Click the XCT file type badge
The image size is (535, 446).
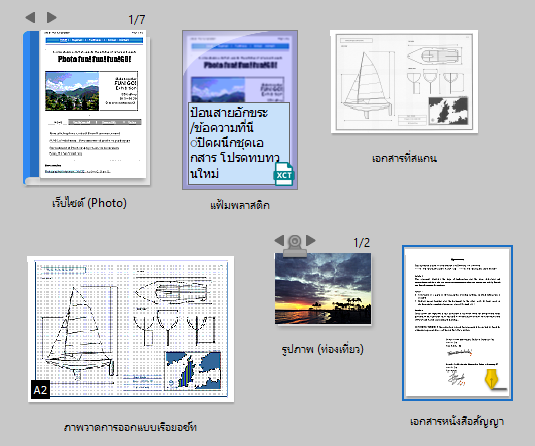coord(284,174)
